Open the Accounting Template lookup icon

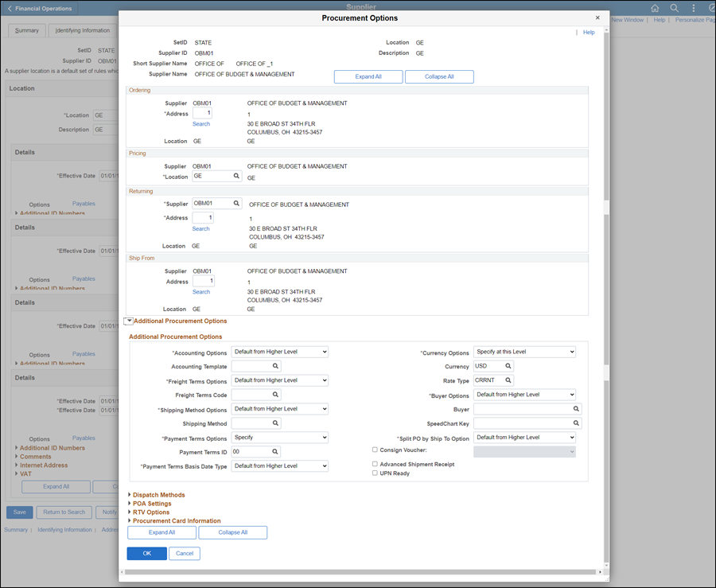pos(275,367)
